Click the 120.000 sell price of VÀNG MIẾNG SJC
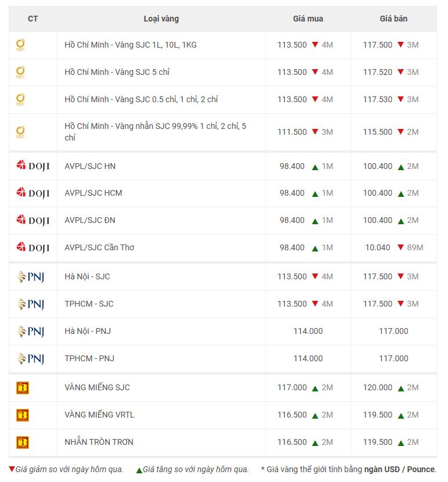Image resolution: width=448 pixels, height=482 pixels. [378, 387]
